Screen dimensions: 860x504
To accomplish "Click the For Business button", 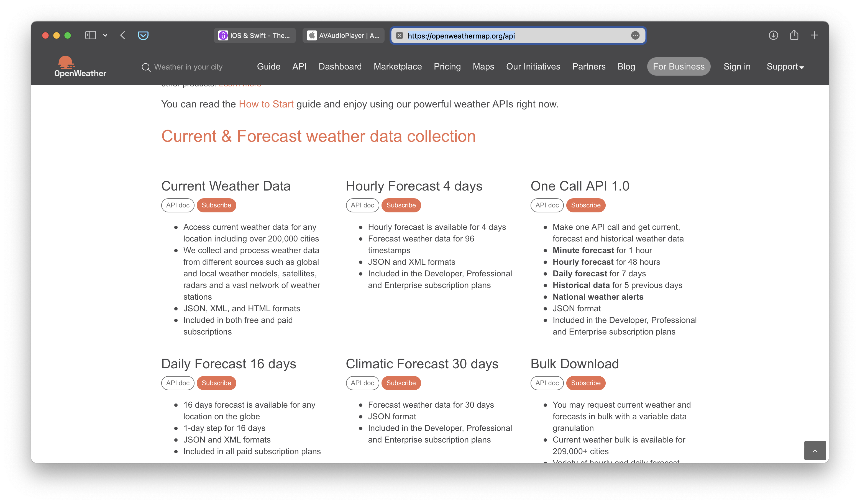I will tap(679, 66).
